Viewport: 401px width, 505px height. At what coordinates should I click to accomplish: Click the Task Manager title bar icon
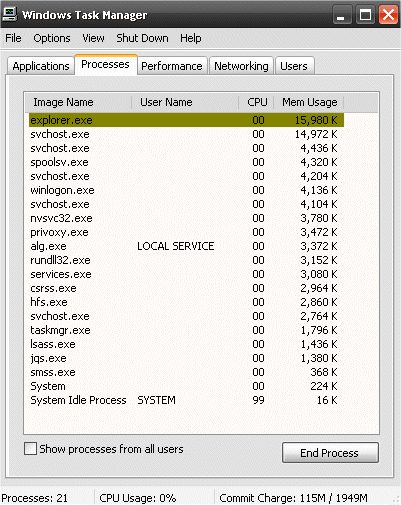pyautogui.click(x=9, y=14)
